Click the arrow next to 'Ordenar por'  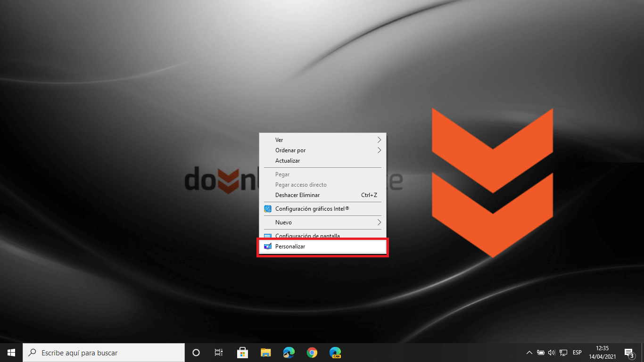point(379,150)
